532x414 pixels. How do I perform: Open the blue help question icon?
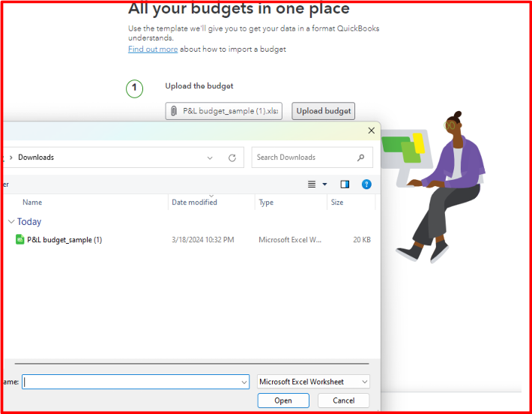366,184
